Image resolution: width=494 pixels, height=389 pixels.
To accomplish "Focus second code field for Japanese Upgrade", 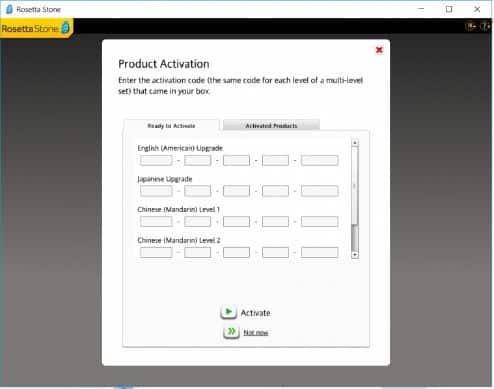I will pyautogui.click(x=197, y=191).
